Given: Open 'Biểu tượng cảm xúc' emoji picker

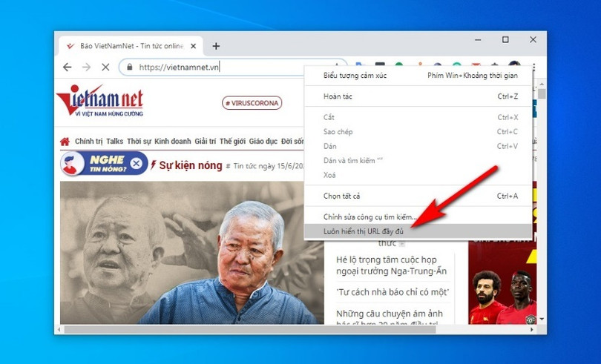Looking at the screenshot, I should [x=355, y=76].
